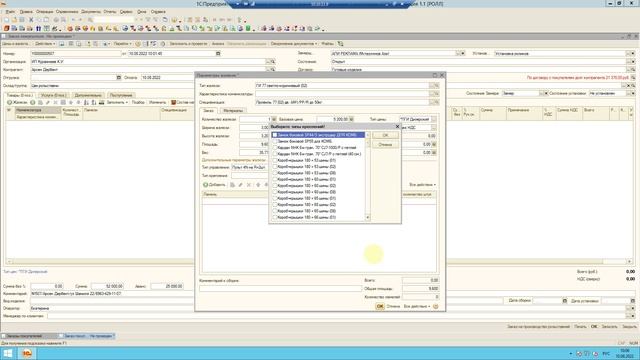Check the Кардан NHK 1000/P с петлей item

(x=275, y=148)
